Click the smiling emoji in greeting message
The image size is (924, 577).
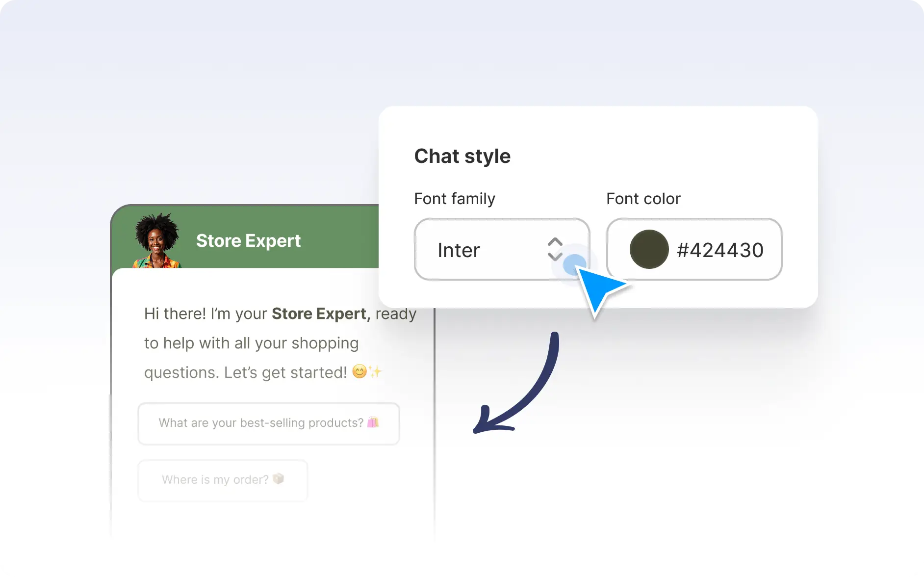(x=359, y=371)
